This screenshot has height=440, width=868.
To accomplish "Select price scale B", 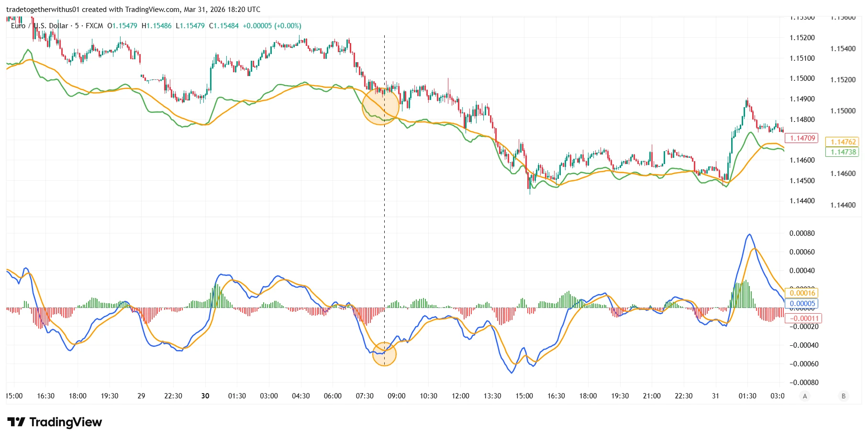I will pyautogui.click(x=844, y=396).
